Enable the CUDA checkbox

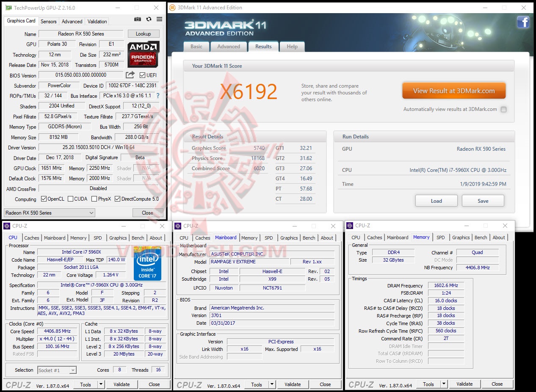70,199
